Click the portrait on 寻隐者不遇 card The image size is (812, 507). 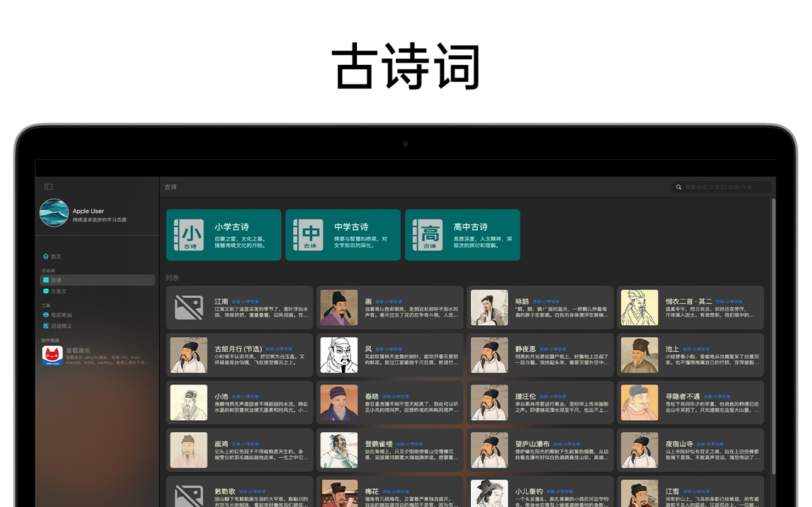click(x=640, y=403)
